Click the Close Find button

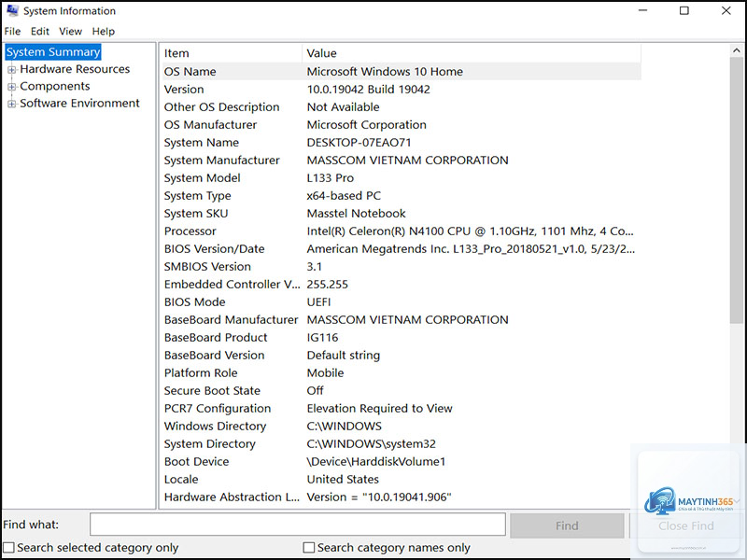[686, 525]
